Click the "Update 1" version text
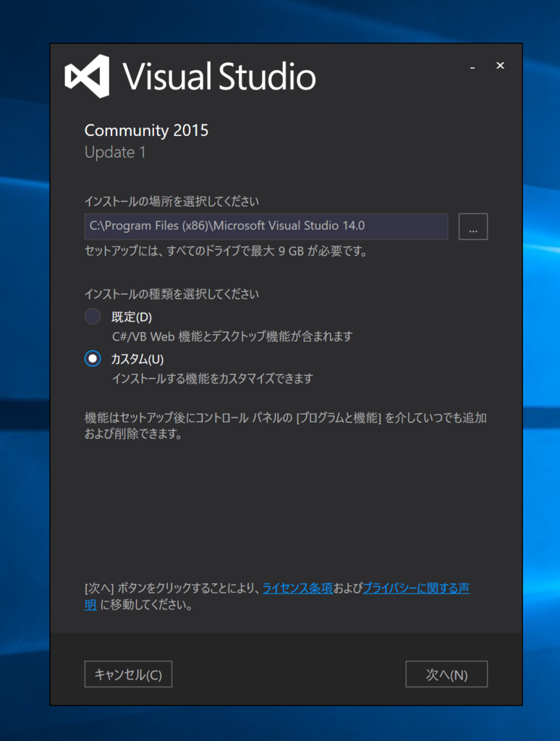Screen dimensions: 560x741 pos(115,152)
